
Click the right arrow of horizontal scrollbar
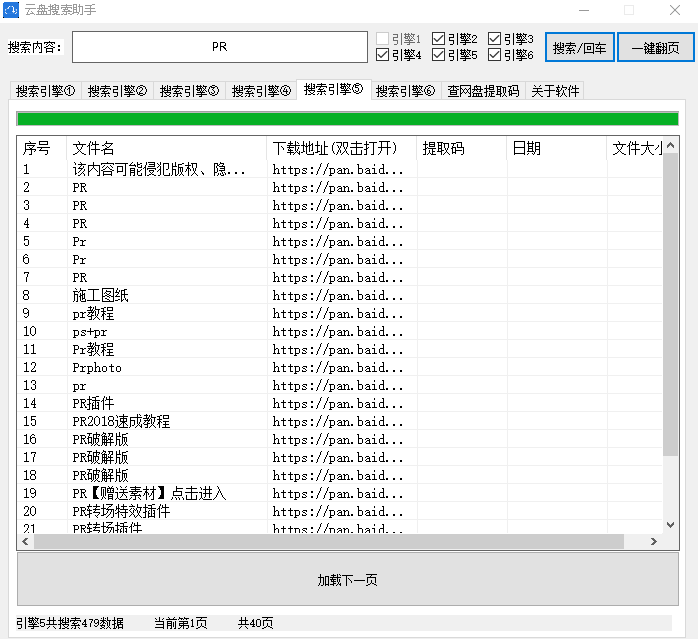[653, 541]
